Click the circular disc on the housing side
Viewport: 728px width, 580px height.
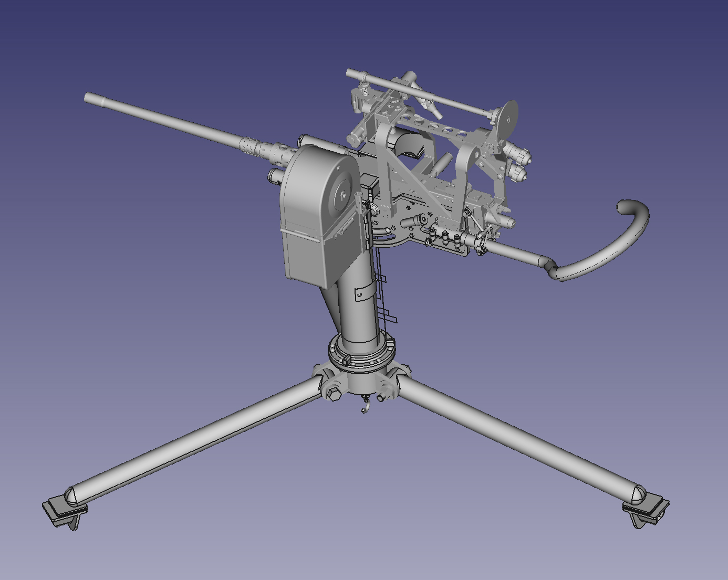tap(342, 195)
